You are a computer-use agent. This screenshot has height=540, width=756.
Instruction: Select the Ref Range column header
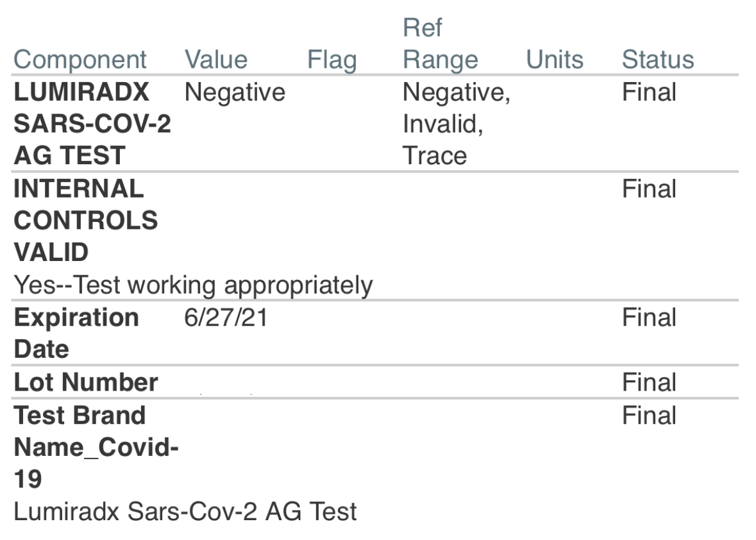pyautogui.click(x=440, y=45)
